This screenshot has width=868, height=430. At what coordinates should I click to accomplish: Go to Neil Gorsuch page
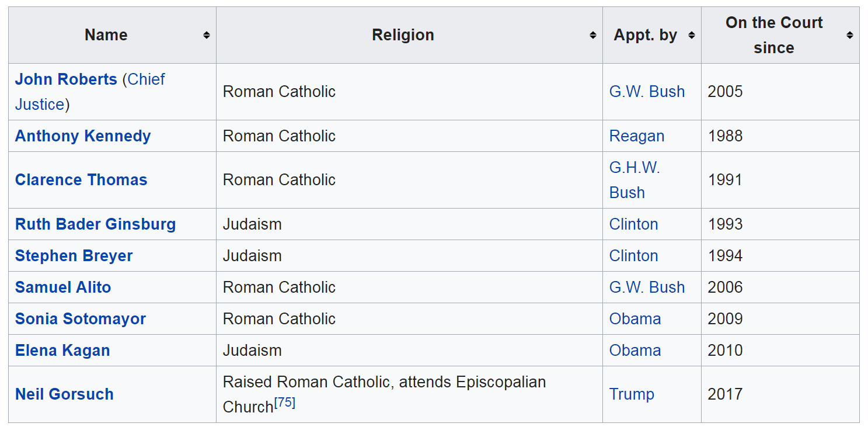point(64,394)
